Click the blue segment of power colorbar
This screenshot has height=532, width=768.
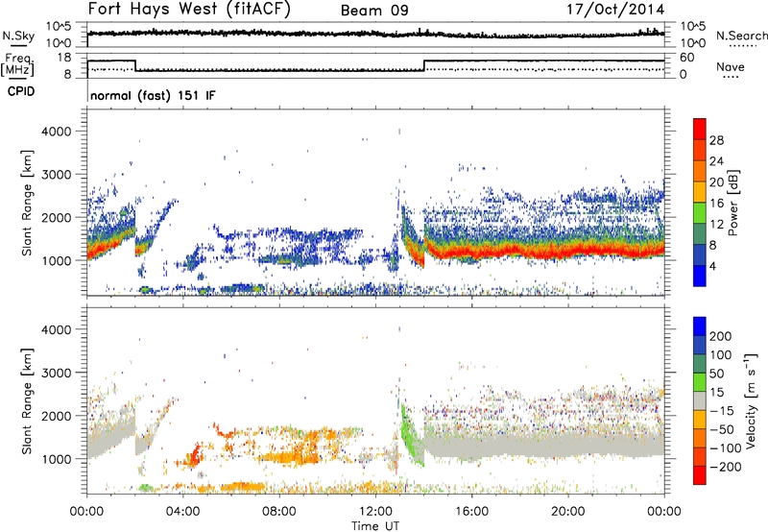point(700,276)
